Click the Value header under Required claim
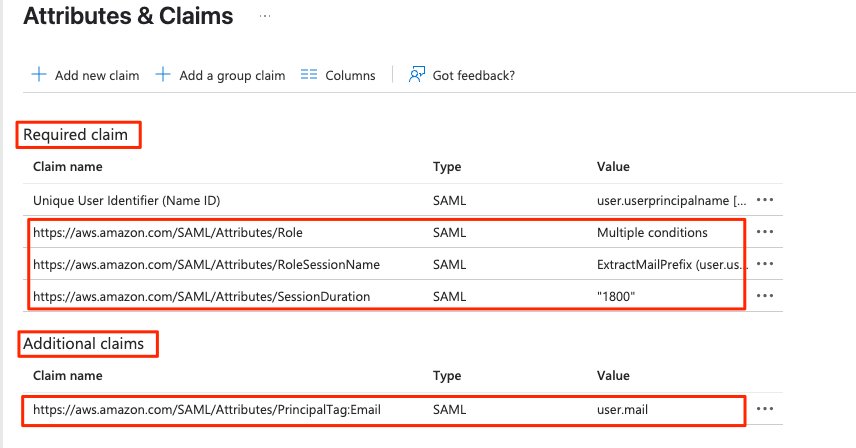The width and height of the screenshot is (856, 448). pos(613,166)
